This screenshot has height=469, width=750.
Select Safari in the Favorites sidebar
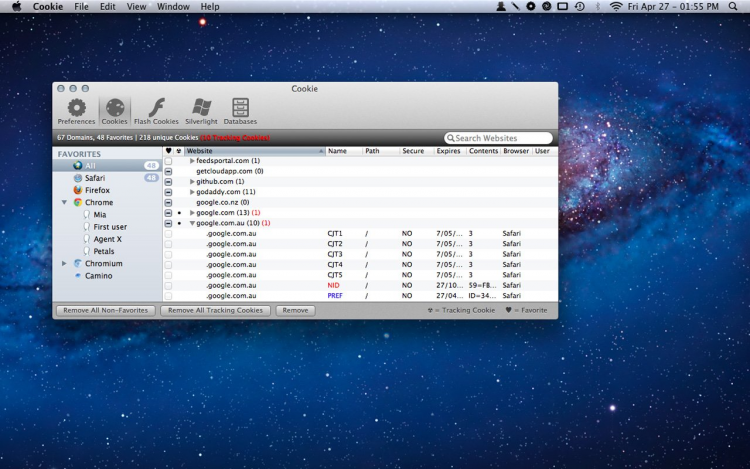[94, 178]
